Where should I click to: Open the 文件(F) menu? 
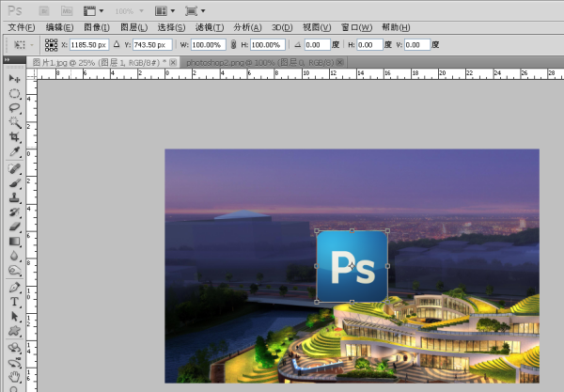point(22,27)
